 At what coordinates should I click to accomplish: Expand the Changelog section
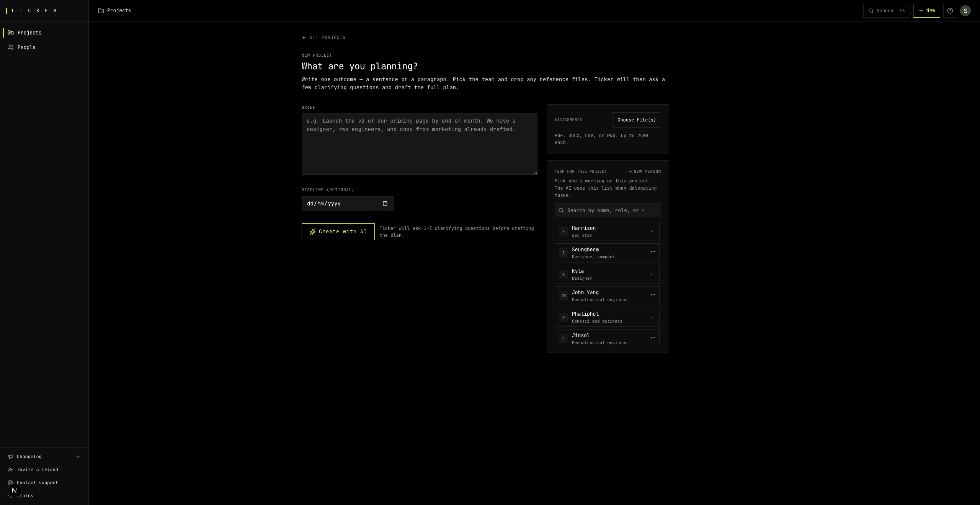(x=44, y=457)
